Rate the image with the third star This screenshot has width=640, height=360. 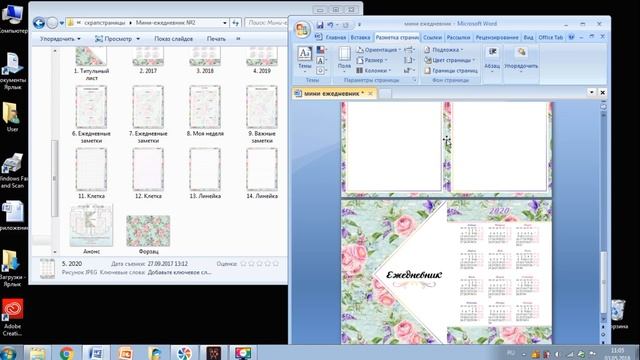[260, 264]
